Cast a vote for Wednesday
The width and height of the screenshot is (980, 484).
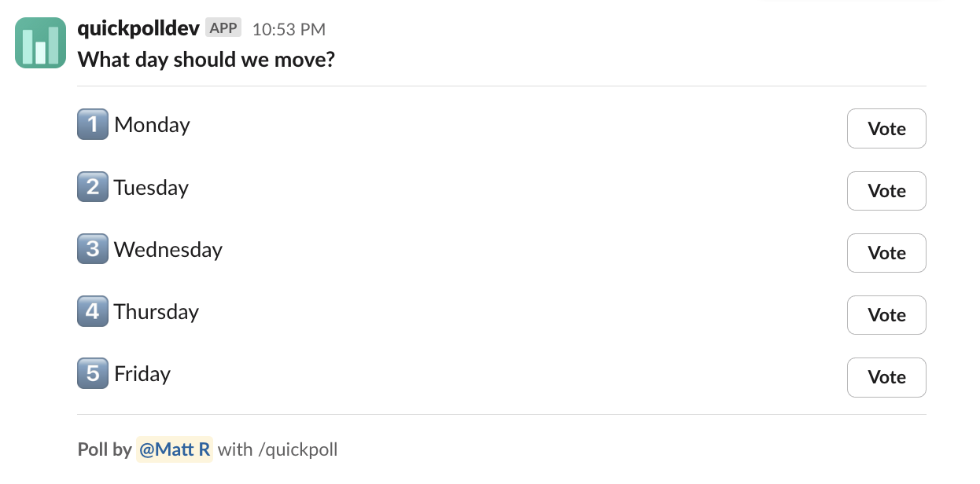click(886, 253)
